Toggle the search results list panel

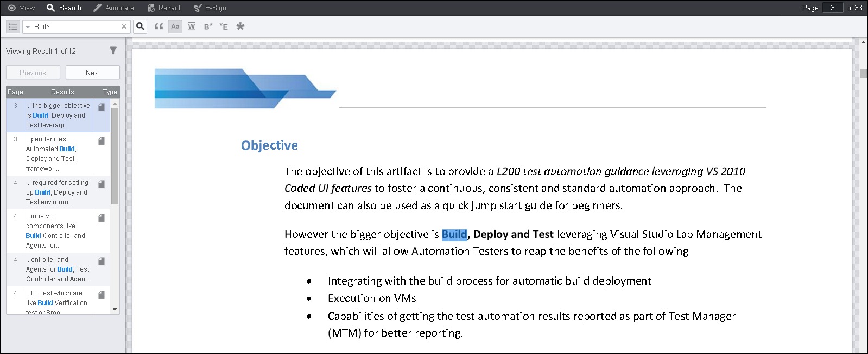click(x=13, y=27)
